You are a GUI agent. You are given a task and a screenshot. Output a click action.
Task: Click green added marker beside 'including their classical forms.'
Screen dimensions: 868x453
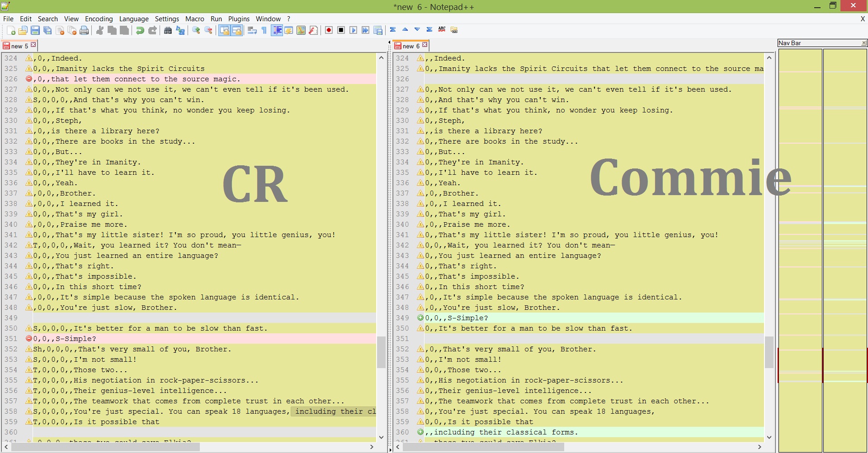tap(420, 432)
